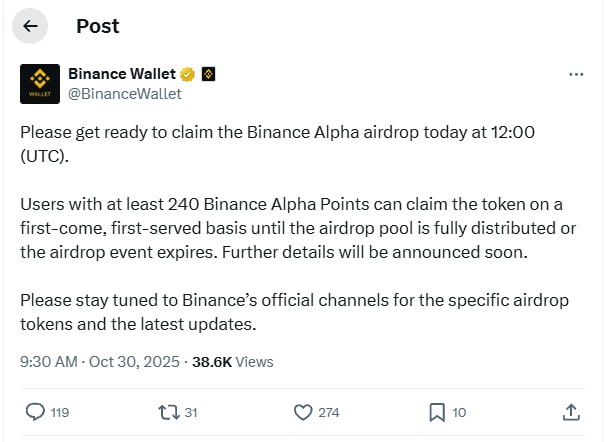Click the Binance affiliate badge icon
609x442 pixels.
[x=208, y=74]
